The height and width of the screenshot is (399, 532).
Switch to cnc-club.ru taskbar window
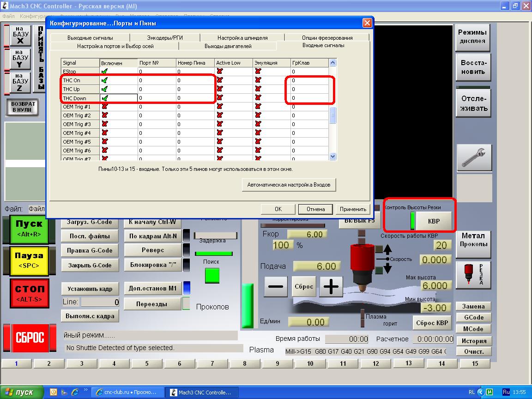pyautogui.click(x=127, y=392)
